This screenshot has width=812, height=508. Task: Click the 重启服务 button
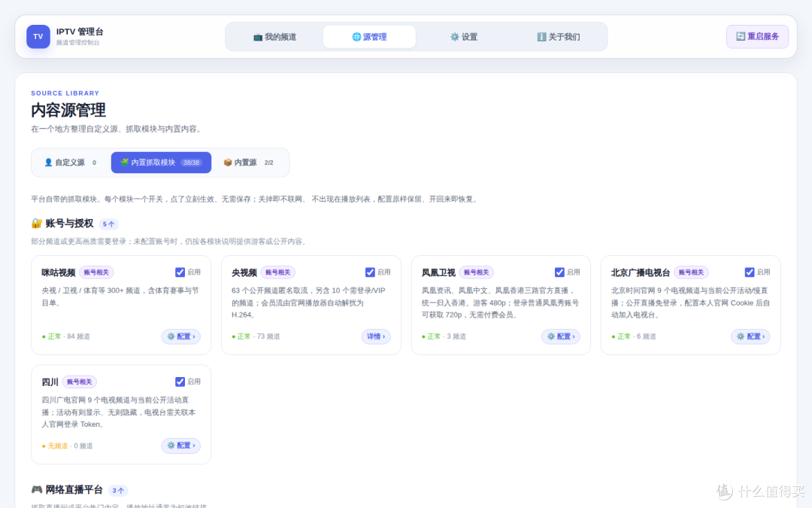pos(757,36)
